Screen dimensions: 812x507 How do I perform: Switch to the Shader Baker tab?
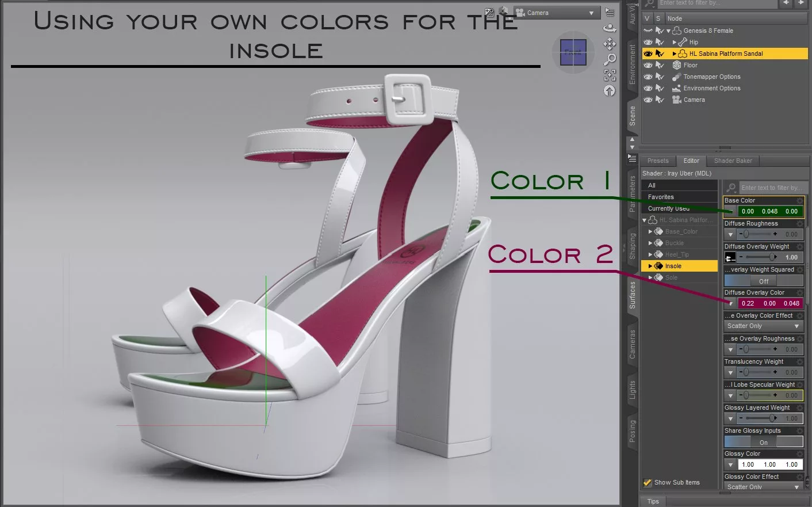[x=733, y=161]
